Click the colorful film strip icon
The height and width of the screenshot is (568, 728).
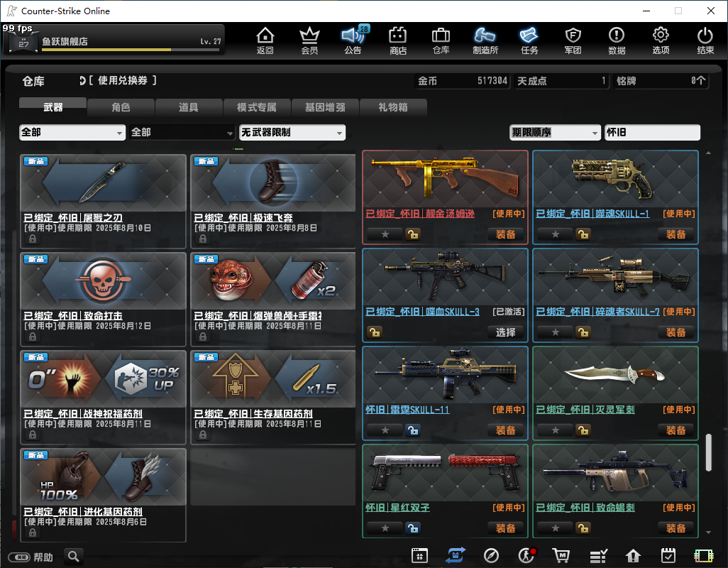click(703, 555)
